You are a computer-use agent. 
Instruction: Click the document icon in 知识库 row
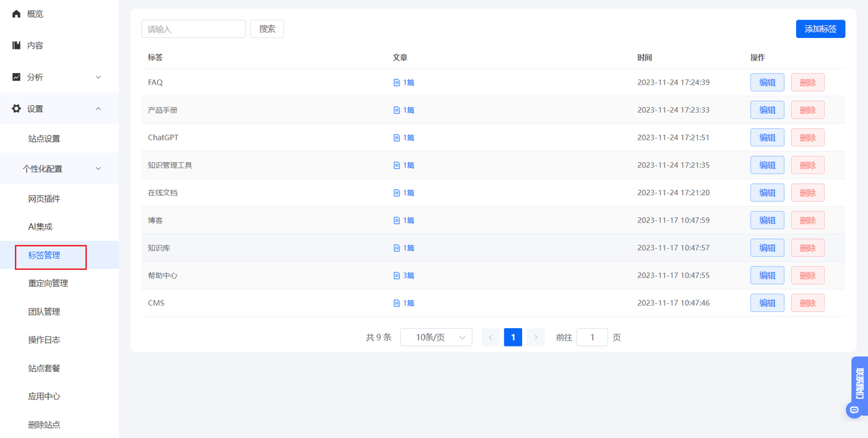[x=397, y=248]
